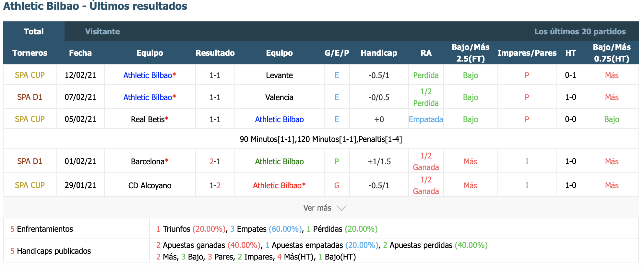644x267 pixels.
Task: Click the chevron next to Ver más
Action: click(341, 208)
